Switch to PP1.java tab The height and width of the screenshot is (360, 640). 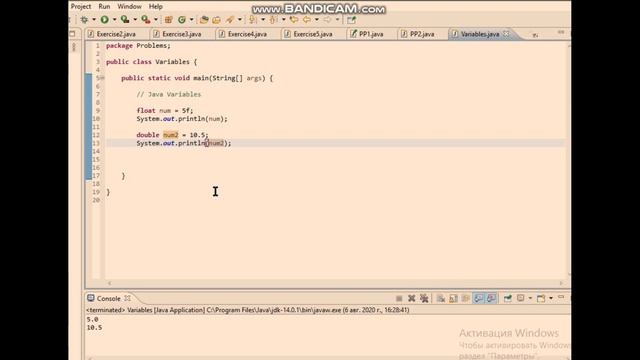tap(371, 34)
